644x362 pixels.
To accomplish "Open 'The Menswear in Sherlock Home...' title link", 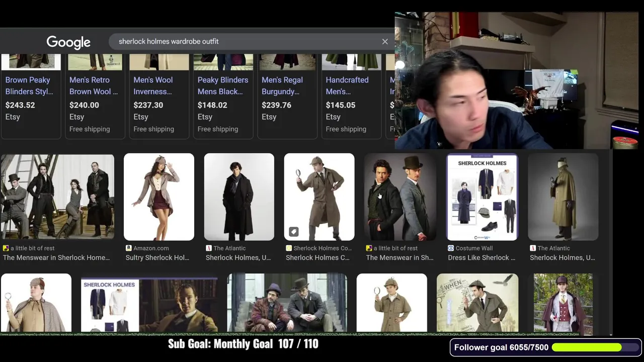I will click(56, 257).
